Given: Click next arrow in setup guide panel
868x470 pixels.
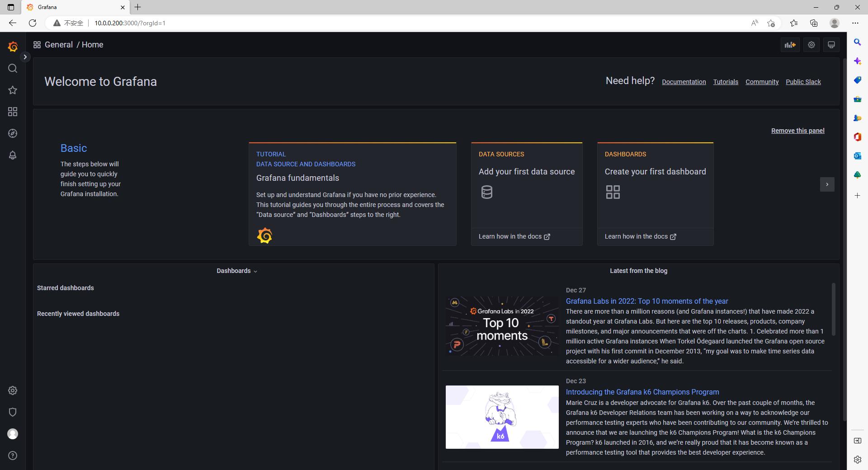Looking at the screenshot, I should 827,184.
